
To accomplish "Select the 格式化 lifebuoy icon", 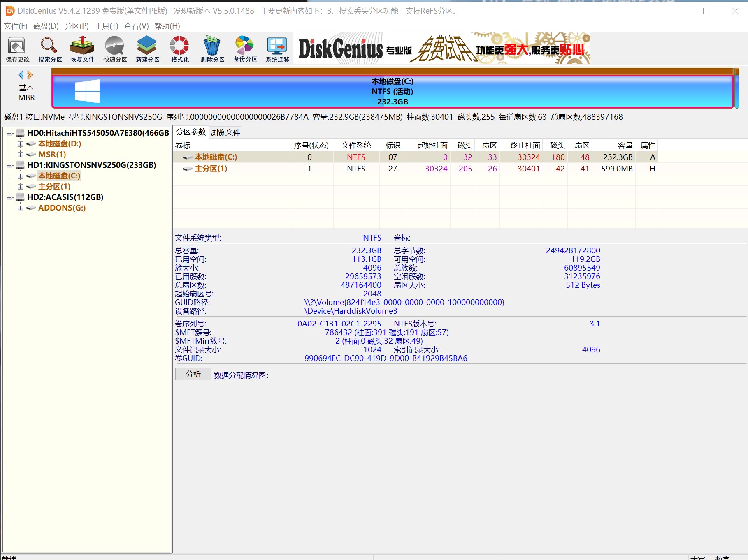I will (x=180, y=49).
